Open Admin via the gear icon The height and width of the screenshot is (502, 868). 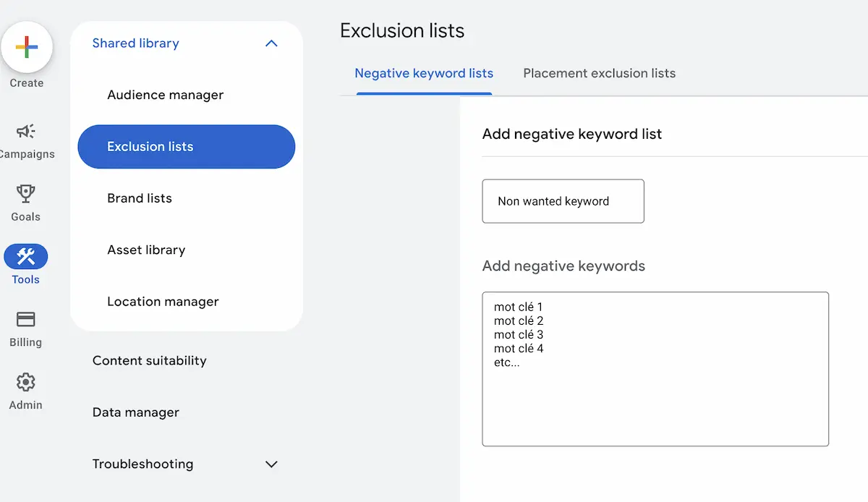(x=26, y=382)
